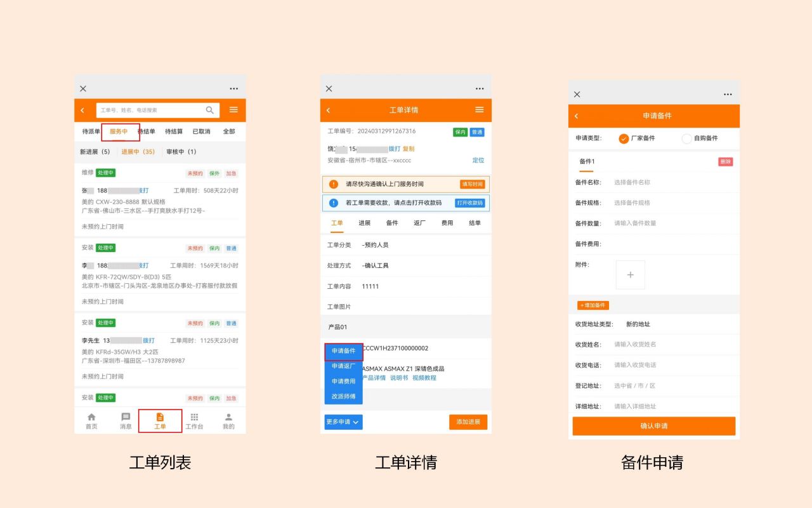This screenshot has height=508, width=812.
Task: Open the hamburger menu on the 工单列表 header
Action: tap(233, 110)
